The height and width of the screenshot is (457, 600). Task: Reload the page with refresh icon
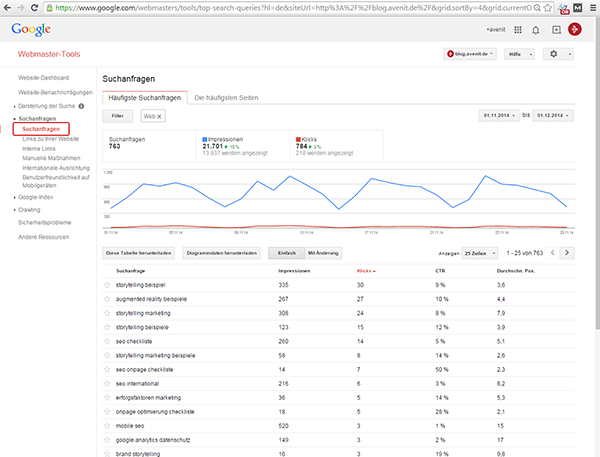click(x=34, y=8)
